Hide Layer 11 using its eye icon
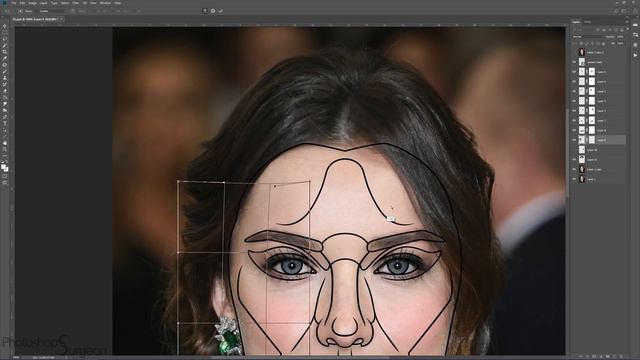Viewport: 640px width, 360px height. [x=574, y=160]
